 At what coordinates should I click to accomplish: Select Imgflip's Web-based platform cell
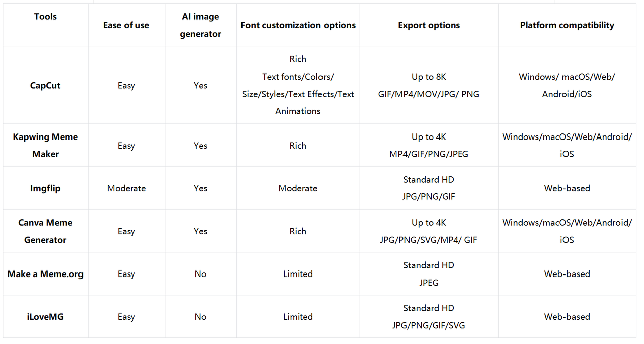567,188
